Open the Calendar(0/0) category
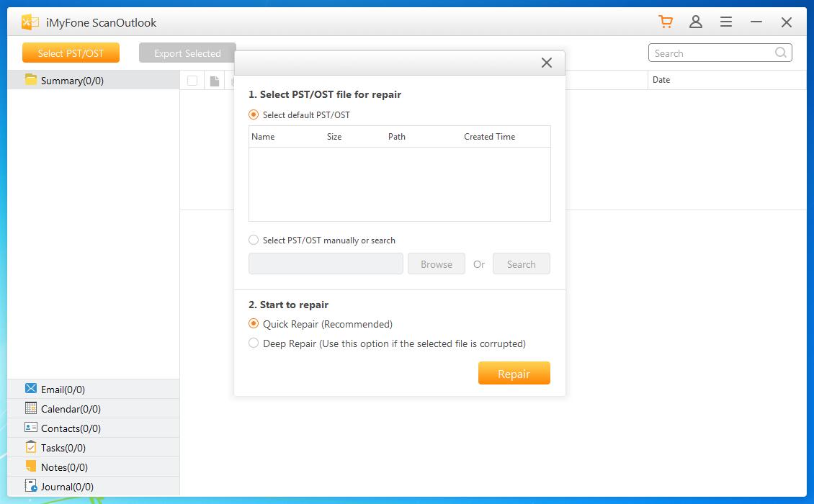 [94, 408]
